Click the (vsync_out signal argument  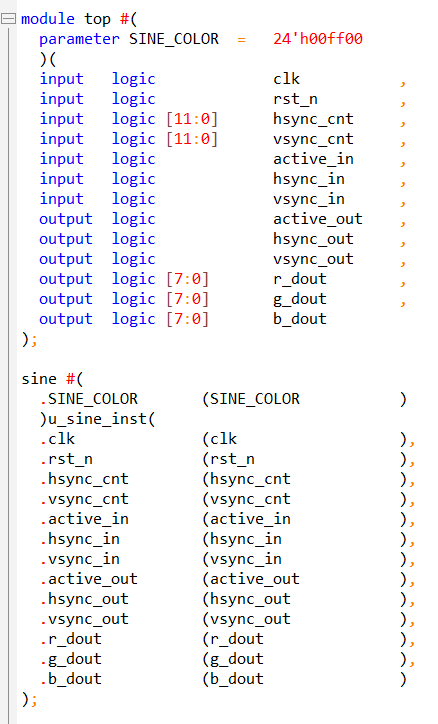point(246,620)
